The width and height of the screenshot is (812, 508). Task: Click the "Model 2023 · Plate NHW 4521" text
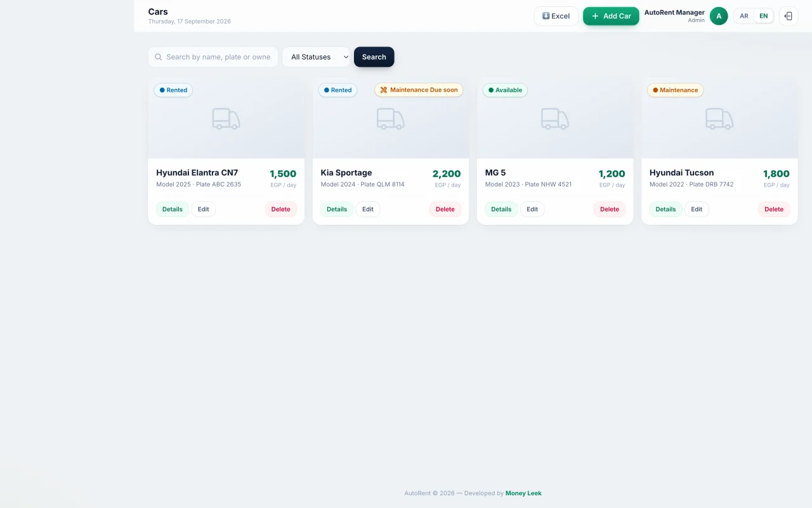pos(528,185)
